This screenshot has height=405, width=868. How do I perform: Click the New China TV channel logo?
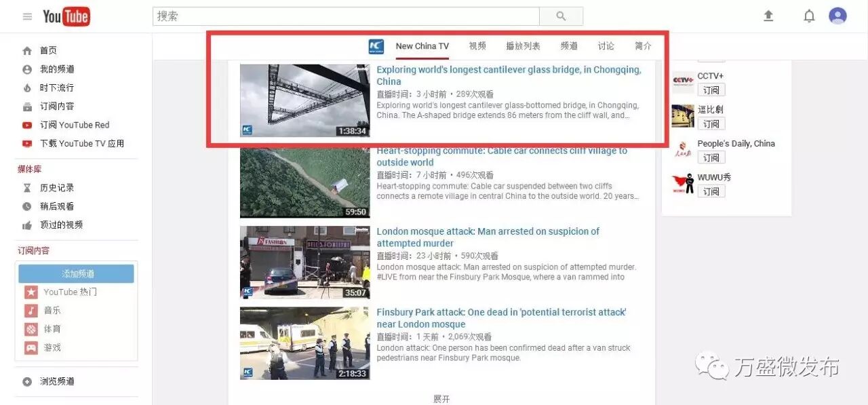[376, 46]
